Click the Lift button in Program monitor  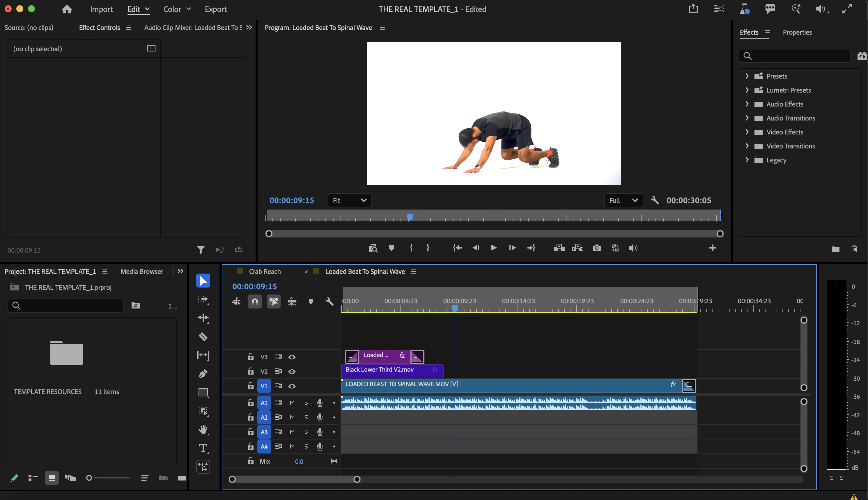559,248
